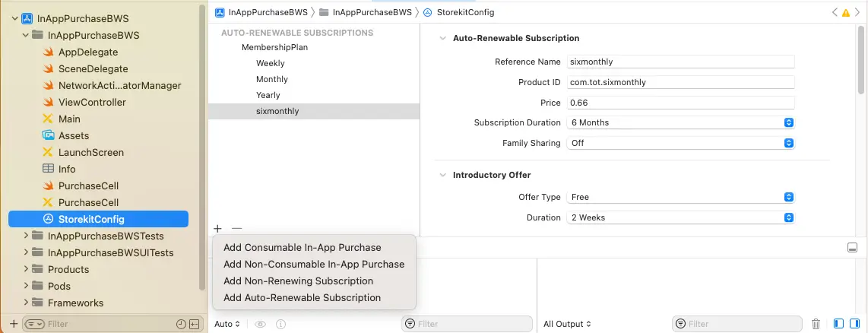Open the introductory offer Duration dropdown
The width and height of the screenshot is (868, 333).
(x=681, y=217)
